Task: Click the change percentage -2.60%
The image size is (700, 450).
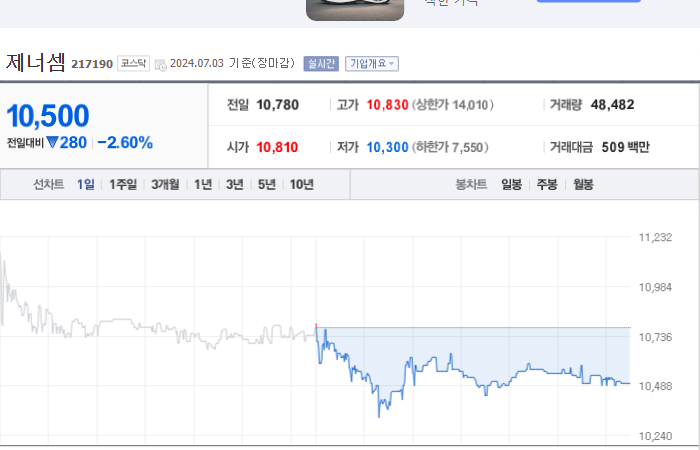Action: coord(125,143)
